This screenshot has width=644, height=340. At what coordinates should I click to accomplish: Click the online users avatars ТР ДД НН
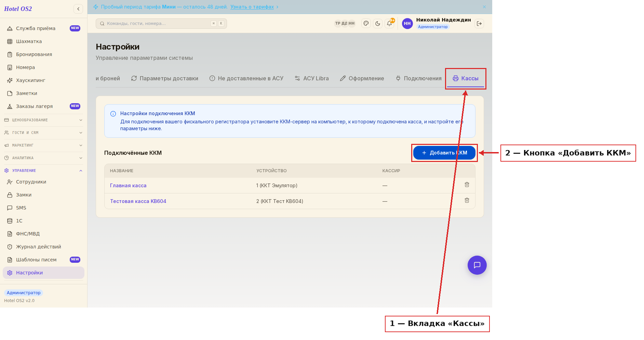(x=345, y=24)
